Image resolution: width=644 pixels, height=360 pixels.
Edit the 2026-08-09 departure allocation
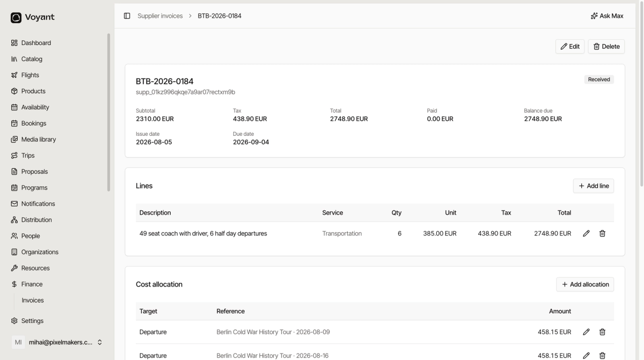586,332
